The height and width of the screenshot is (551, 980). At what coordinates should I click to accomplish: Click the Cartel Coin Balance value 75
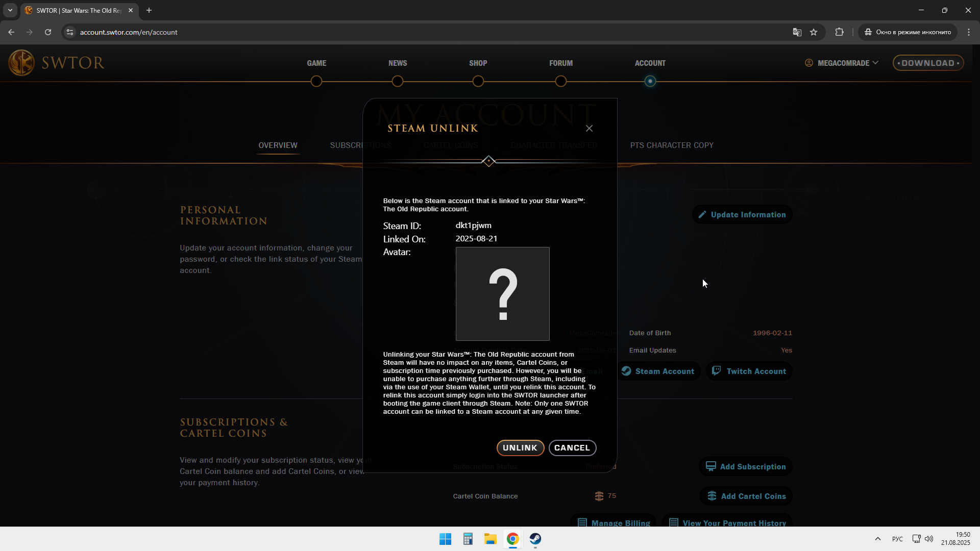pyautogui.click(x=612, y=496)
